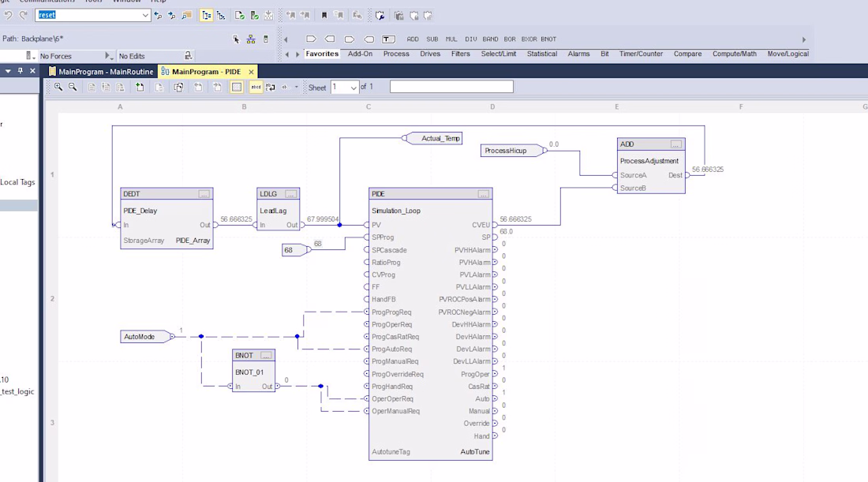Open the Sheet number dropdown
The width and height of the screenshot is (868, 482).
(x=354, y=88)
